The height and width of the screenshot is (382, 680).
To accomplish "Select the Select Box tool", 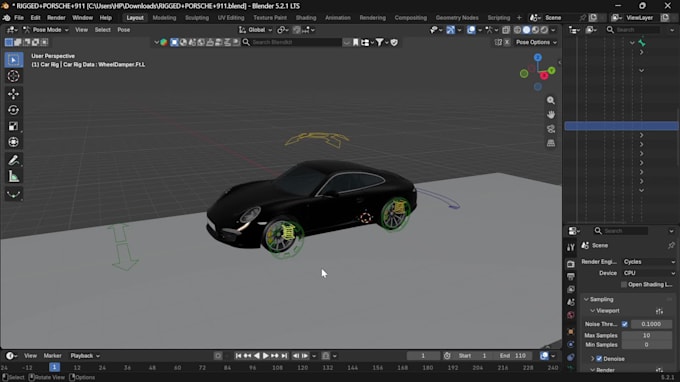I will click(x=13, y=60).
